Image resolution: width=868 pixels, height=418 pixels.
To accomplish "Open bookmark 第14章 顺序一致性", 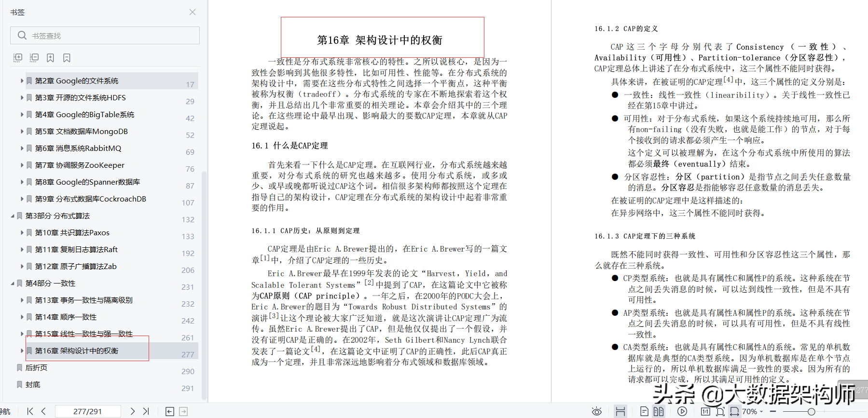I will click(x=66, y=317).
